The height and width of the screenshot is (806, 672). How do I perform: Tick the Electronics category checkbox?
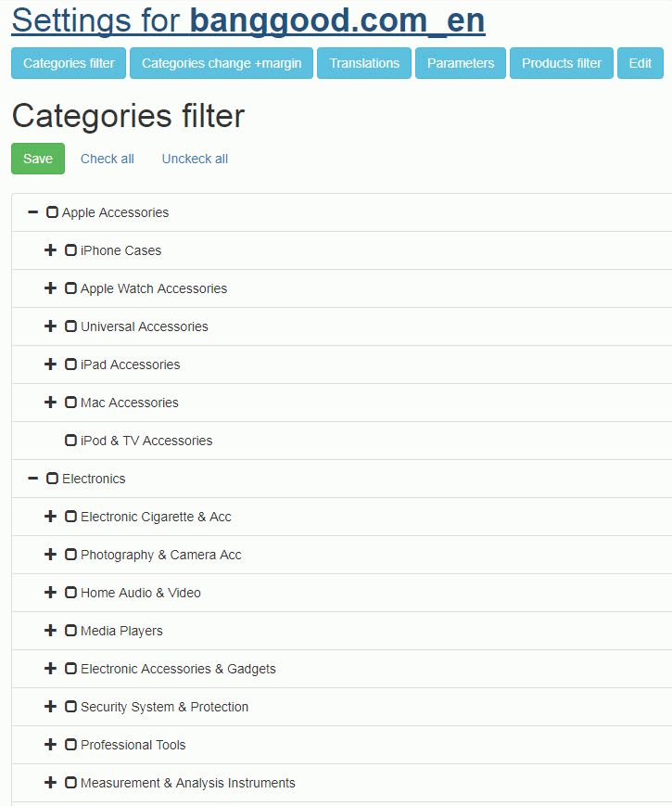[52, 479]
